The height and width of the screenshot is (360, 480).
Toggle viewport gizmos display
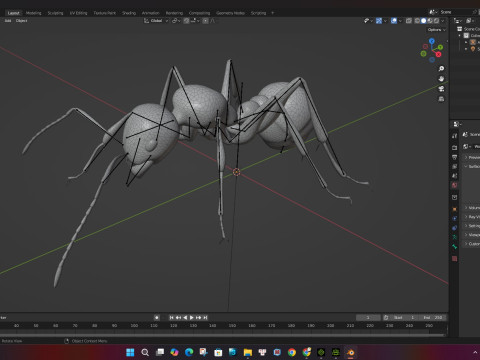coord(379,21)
